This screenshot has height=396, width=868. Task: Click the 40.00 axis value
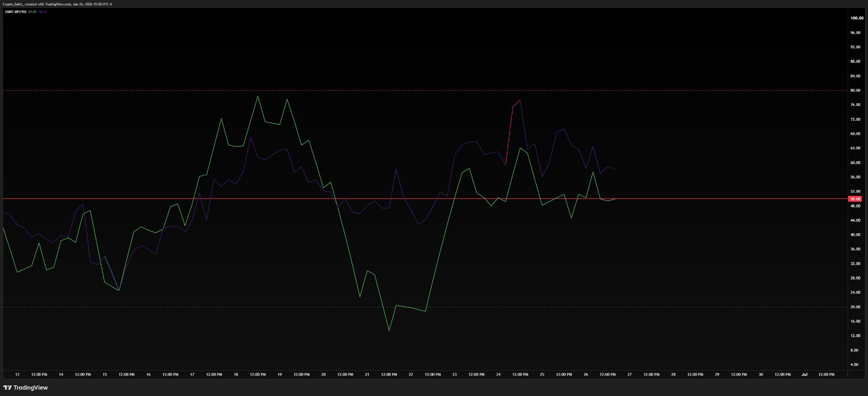pyautogui.click(x=855, y=235)
